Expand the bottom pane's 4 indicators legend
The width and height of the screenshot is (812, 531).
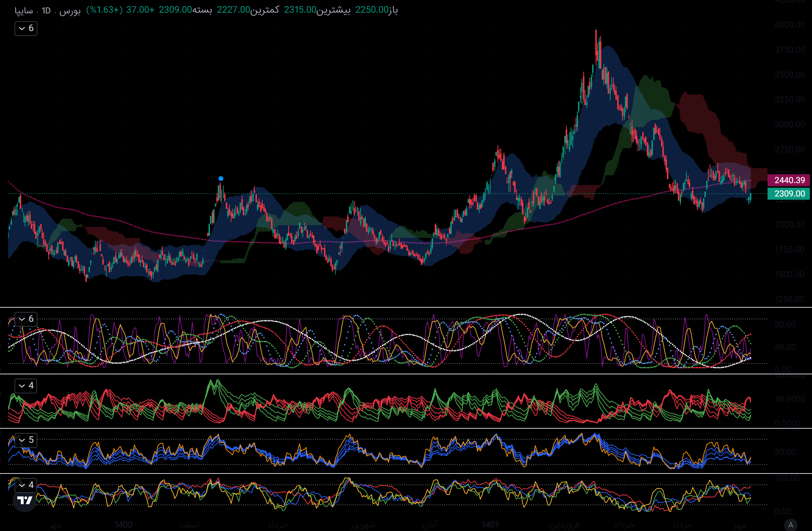[x=26, y=485]
